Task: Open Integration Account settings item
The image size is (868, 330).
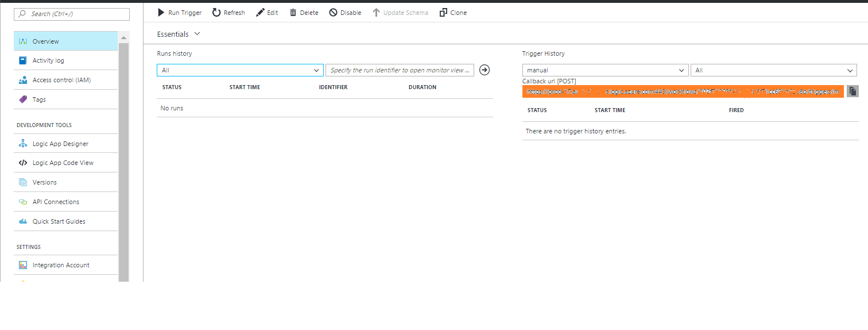Action: point(66,265)
